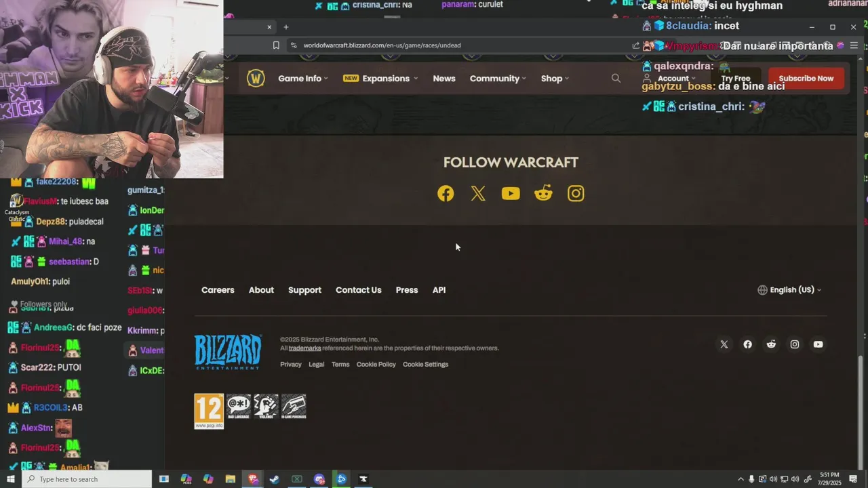Open the Cookie Policy link
Viewport: 868px width, 488px height.
click(x=376, y=365)
